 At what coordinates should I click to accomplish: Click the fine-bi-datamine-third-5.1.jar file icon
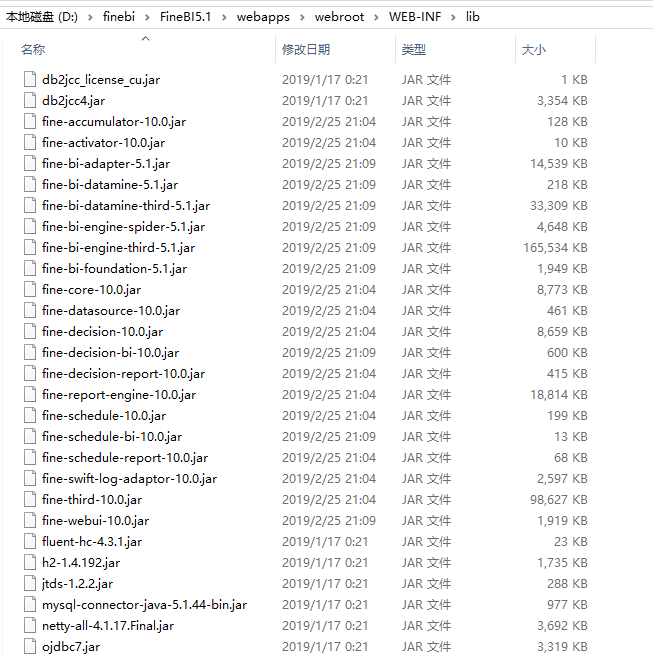point(30,205)
